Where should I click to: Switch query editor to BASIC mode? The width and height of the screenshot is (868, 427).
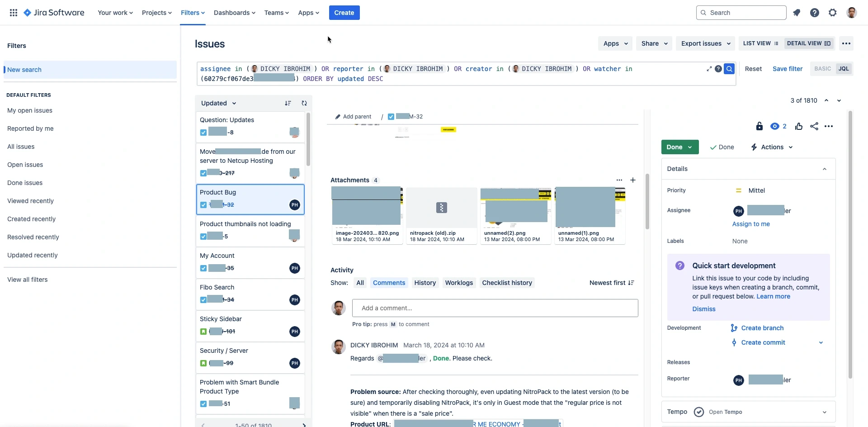(x=823, y=69)
